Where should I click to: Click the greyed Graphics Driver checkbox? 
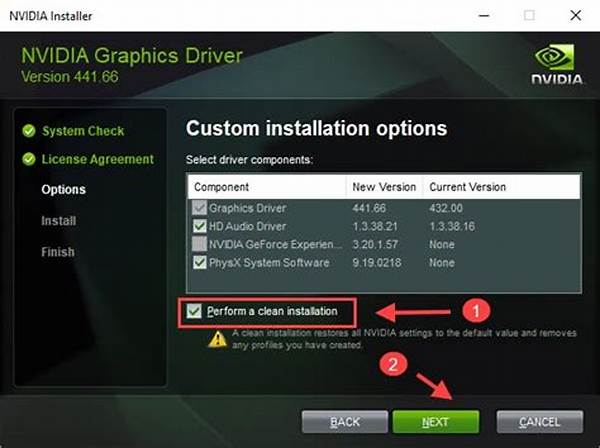199,208
